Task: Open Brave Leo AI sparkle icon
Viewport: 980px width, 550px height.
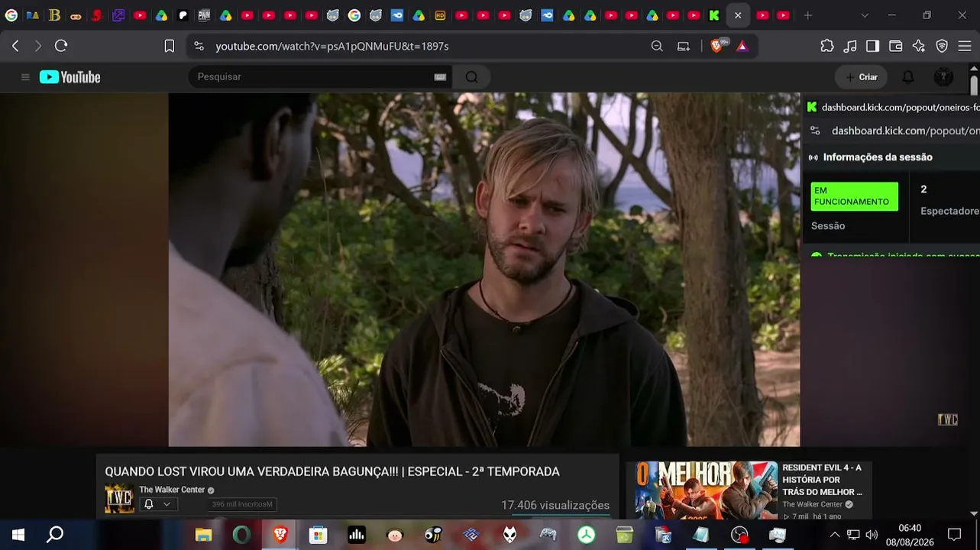Action: click(919, 46)
